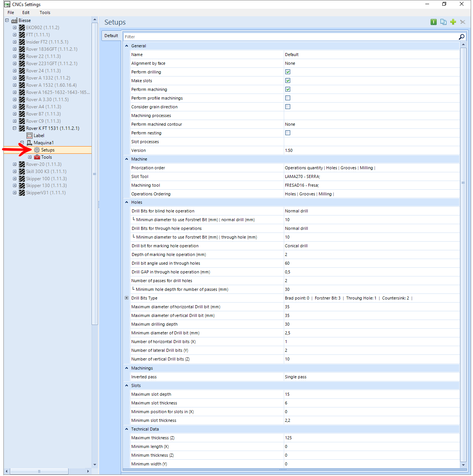Screen dimensions: 473x476
Task: Click the Skipper 100 machine icon
Action: point(22,179)
